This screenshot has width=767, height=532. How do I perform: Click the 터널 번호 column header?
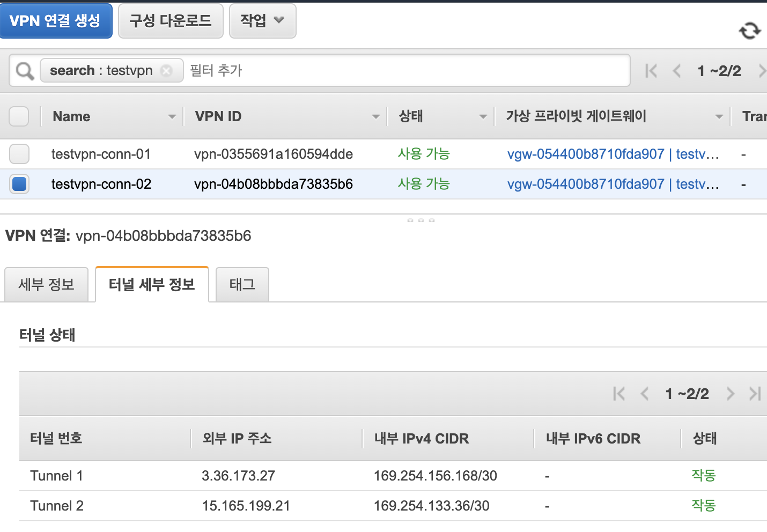pos(56,438)
